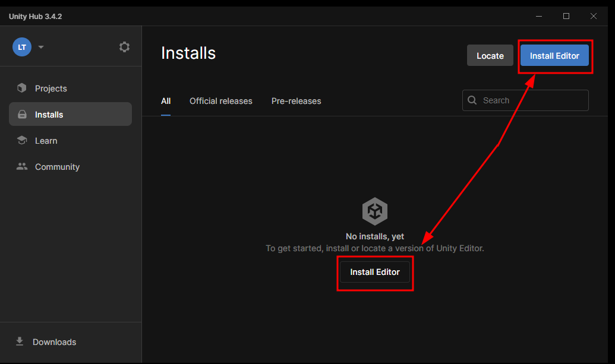Screen dimensions: 615x364
Task: Click into the Search installs field
Action: click(x=526, y=100)
